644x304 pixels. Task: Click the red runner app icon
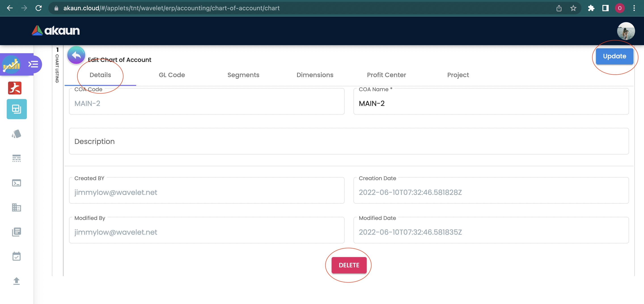pos(15,88)
